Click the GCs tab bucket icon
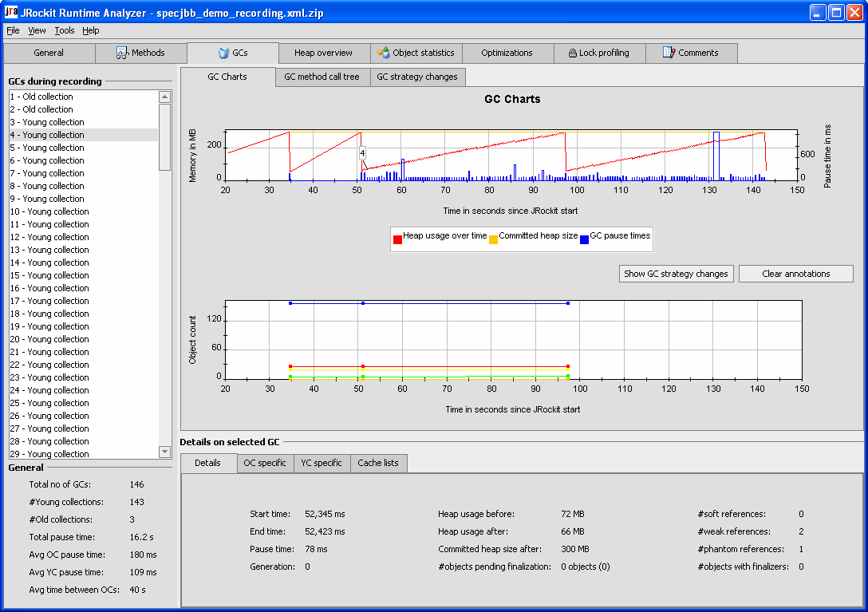The height and width of the screenshot is (612, 868). point(223,53)
